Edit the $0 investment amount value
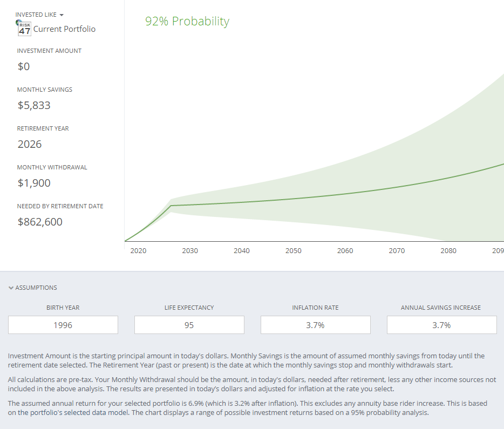This screenshot has height=429, width=504. pyautogui.click(x=24, y=66)
